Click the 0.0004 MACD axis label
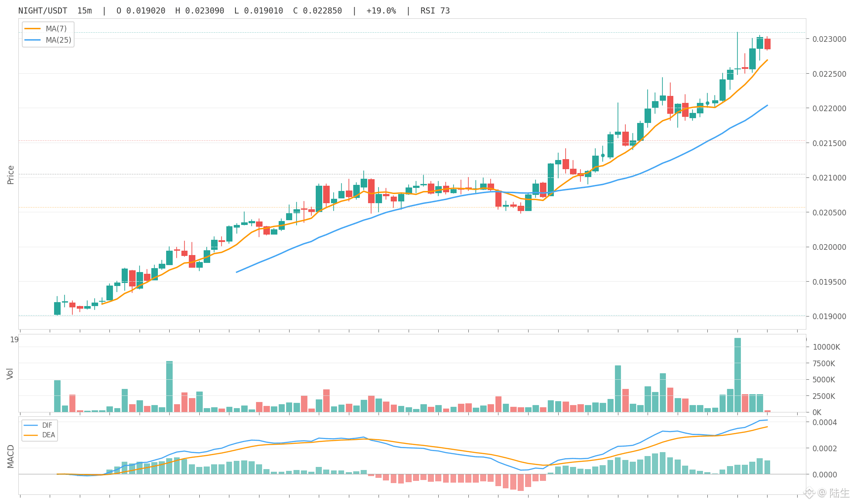The image size is (853, 504). click(x=824, y=422)
